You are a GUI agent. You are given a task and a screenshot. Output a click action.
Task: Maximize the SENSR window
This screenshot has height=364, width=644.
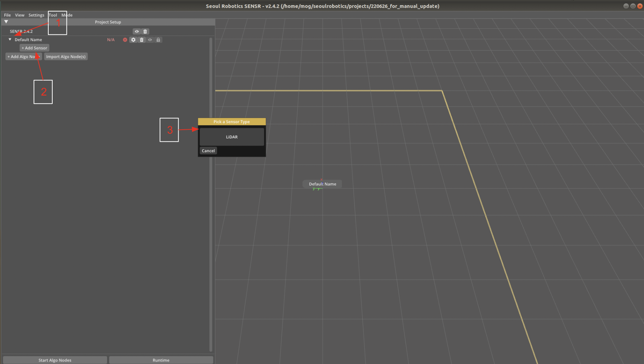[x=633, y=6]
